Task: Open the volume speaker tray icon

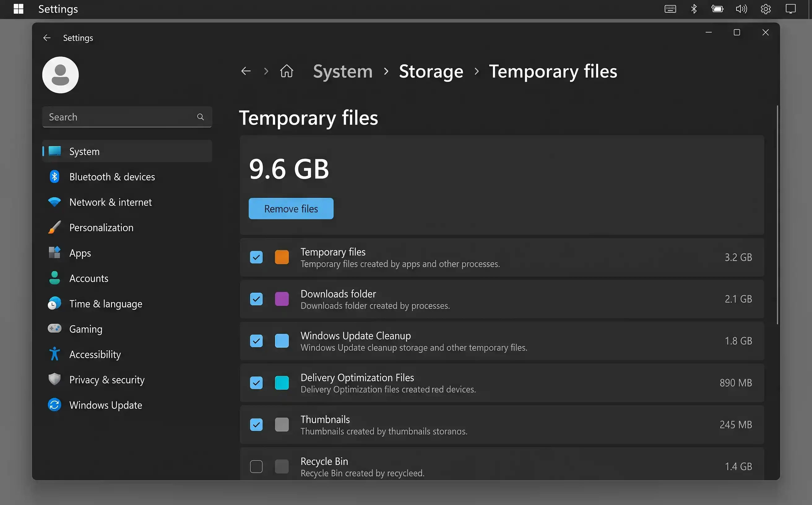Action: pos(741,9)
